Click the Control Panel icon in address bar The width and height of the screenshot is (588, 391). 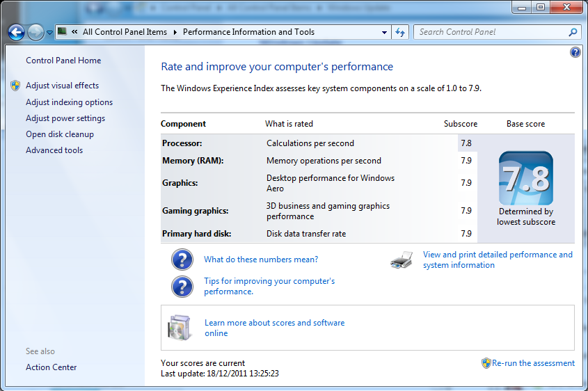click(x=62, y=31)
